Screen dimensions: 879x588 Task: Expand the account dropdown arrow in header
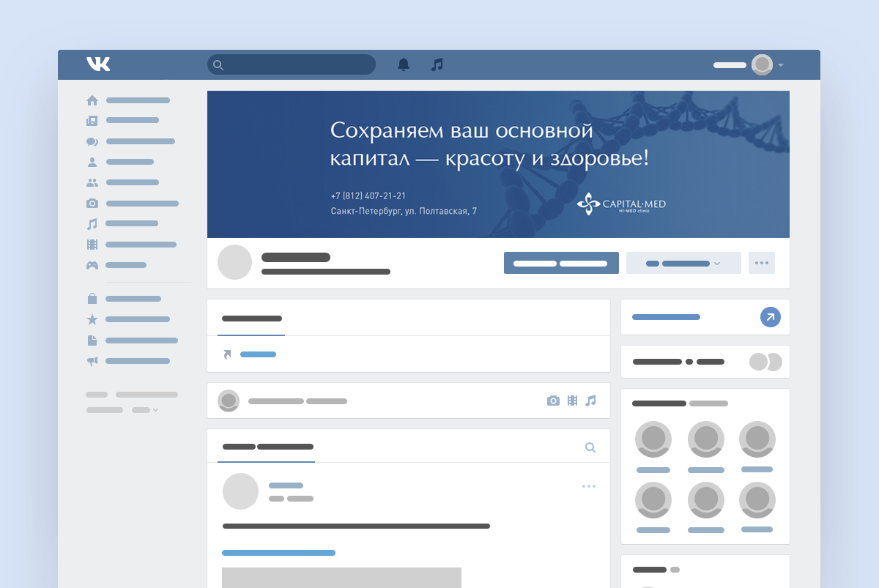[781, 65]
